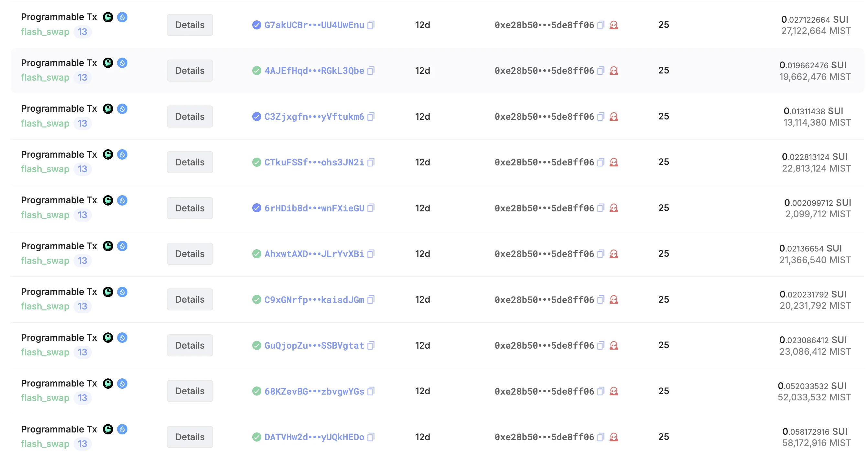The height and width of the screenshot is (459, 868).
Task: Copy transaction hash 6rHDib8d•••wnFXieGU
Action: click(371, 208)
